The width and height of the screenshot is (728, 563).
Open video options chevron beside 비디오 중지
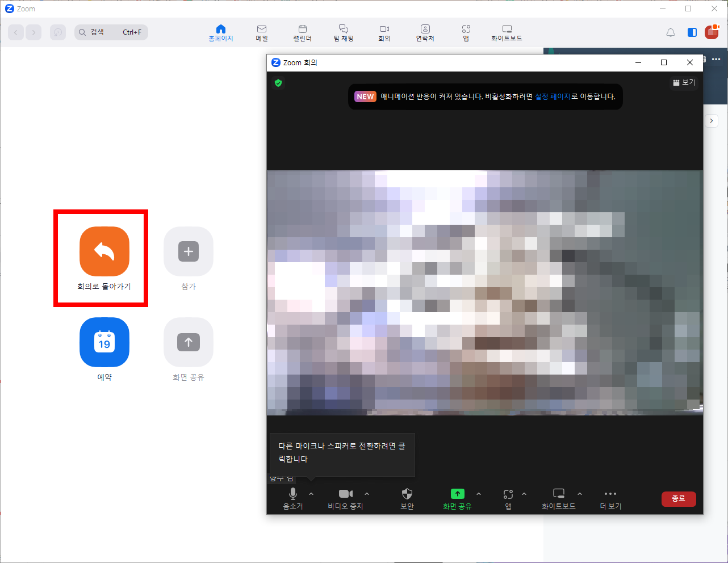click(x=366, y=493)
